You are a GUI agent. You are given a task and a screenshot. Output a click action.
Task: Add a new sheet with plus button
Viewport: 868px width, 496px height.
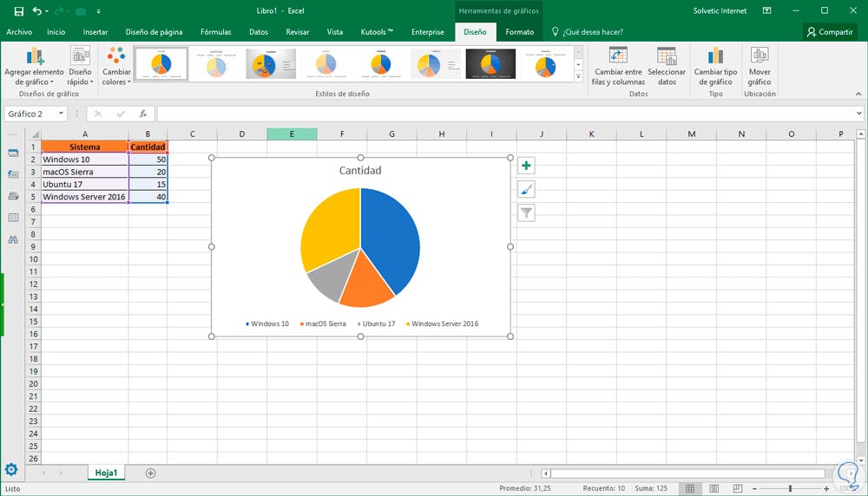(x=150, y=473)
